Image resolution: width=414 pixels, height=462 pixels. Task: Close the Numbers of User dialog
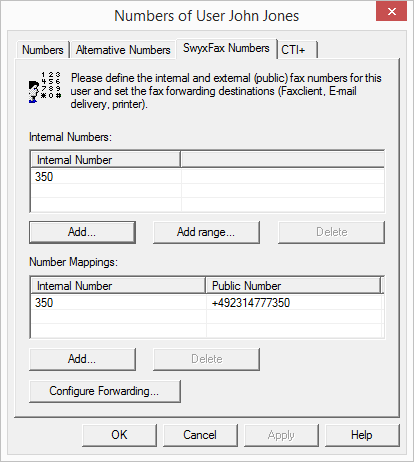(x=391, y=11)
